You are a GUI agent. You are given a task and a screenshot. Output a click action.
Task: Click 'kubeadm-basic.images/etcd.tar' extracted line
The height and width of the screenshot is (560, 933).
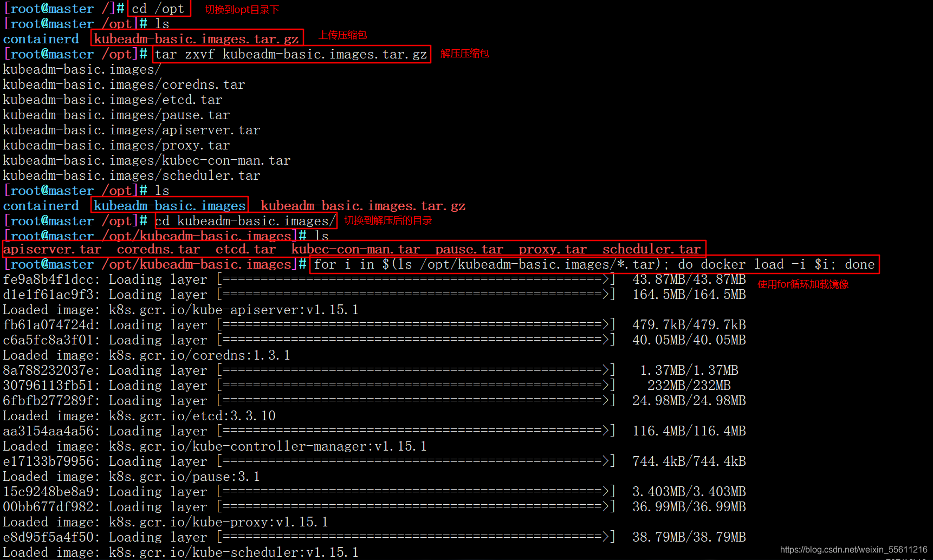point(113,100)
